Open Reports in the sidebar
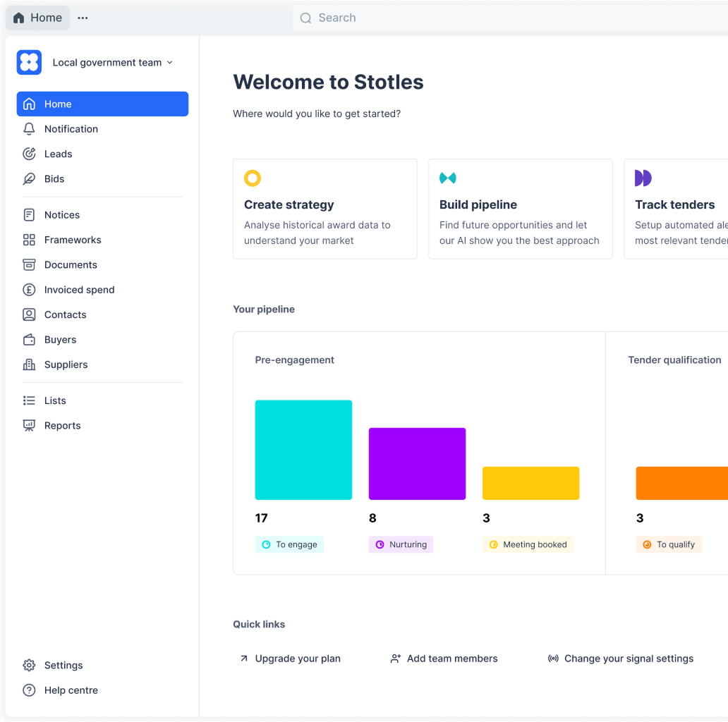 (x=102, y=425)
